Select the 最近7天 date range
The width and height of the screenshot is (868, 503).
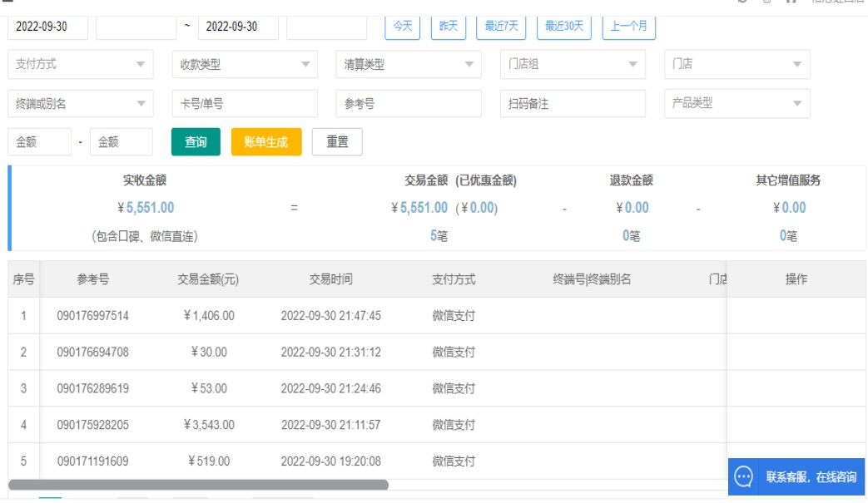pyautogui.click(x=501, y=26)
